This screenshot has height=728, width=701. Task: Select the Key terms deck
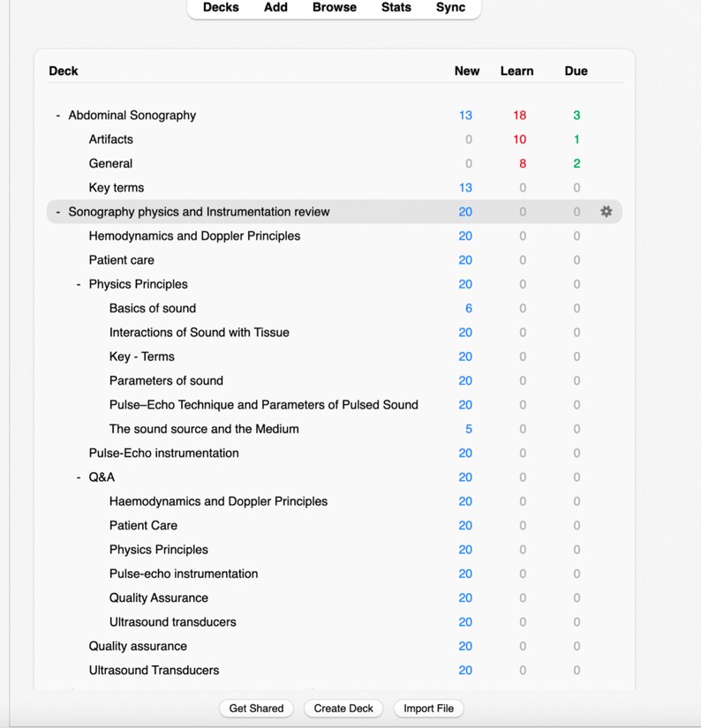[x=117, y=188]
